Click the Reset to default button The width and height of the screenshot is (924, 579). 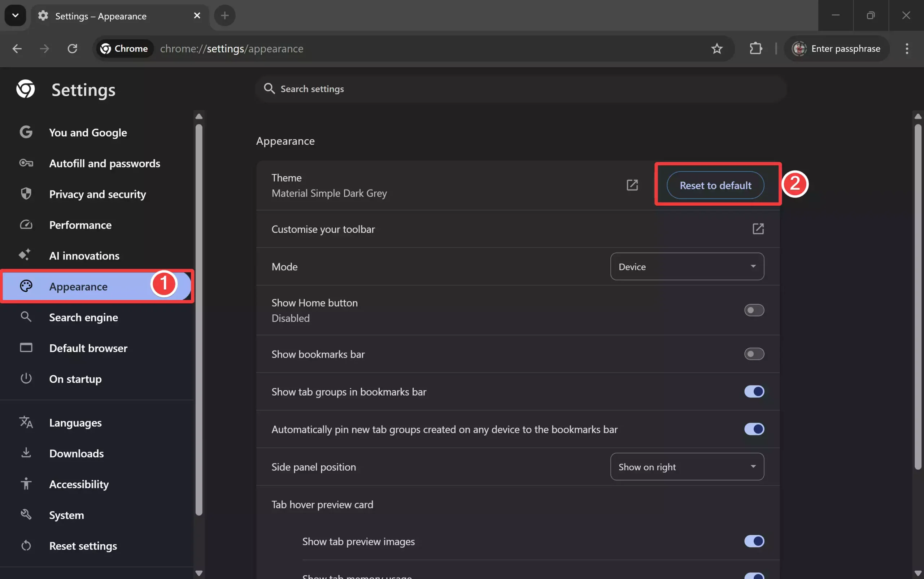click(715, 185)
